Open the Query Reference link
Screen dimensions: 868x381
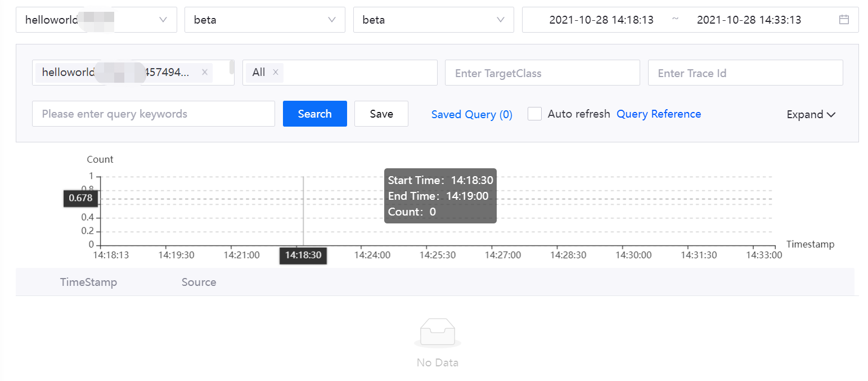[659, 114]
